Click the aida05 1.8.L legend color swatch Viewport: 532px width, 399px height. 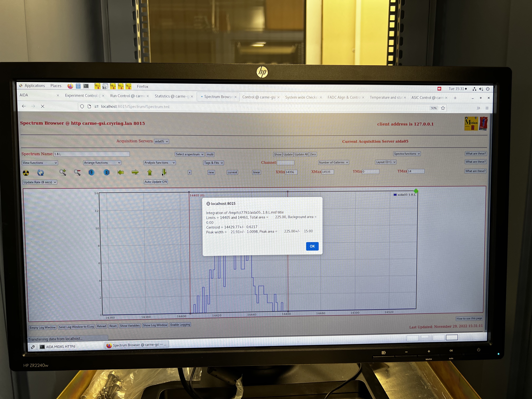point(395,195)
